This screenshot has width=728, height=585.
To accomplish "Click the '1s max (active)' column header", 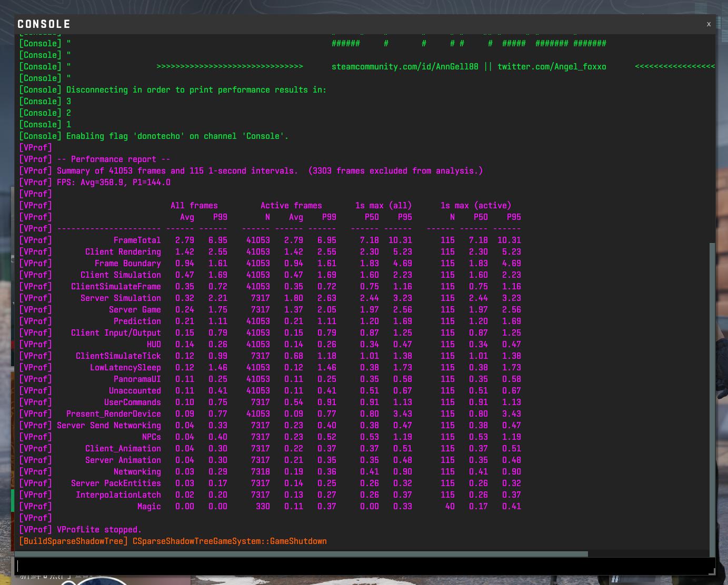I will [x=476, y=206].
